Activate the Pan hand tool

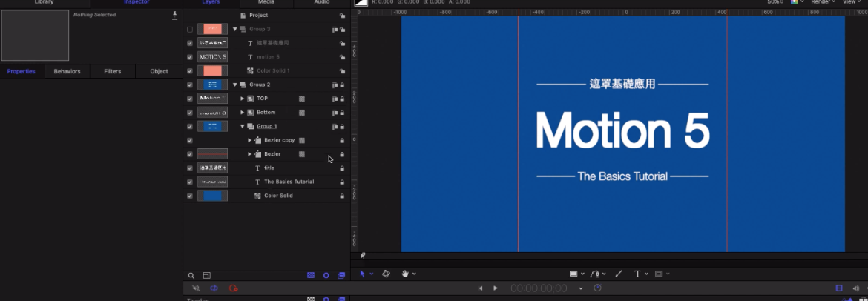coord(405,274)
